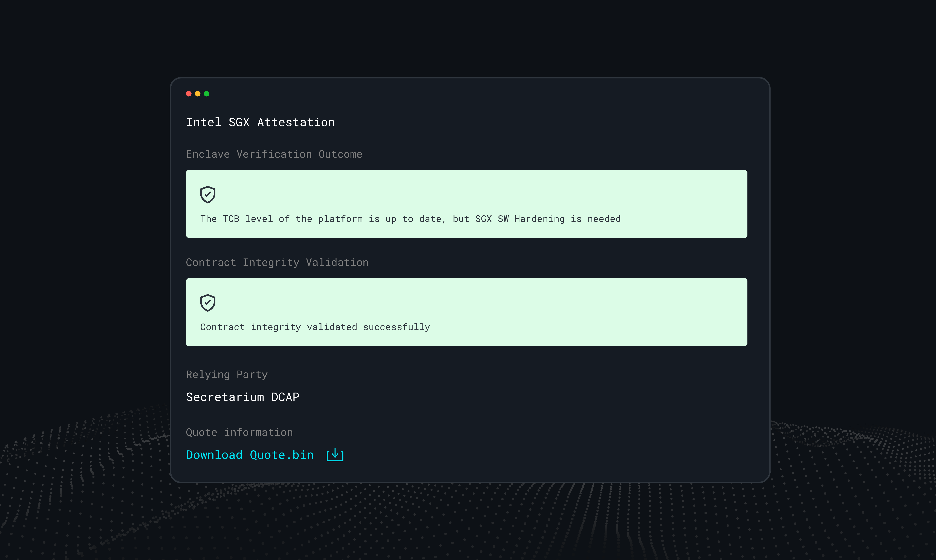Click the Enclave Verification Outcome heading
The width and height of the screenshot is (936, 560).
274,154
